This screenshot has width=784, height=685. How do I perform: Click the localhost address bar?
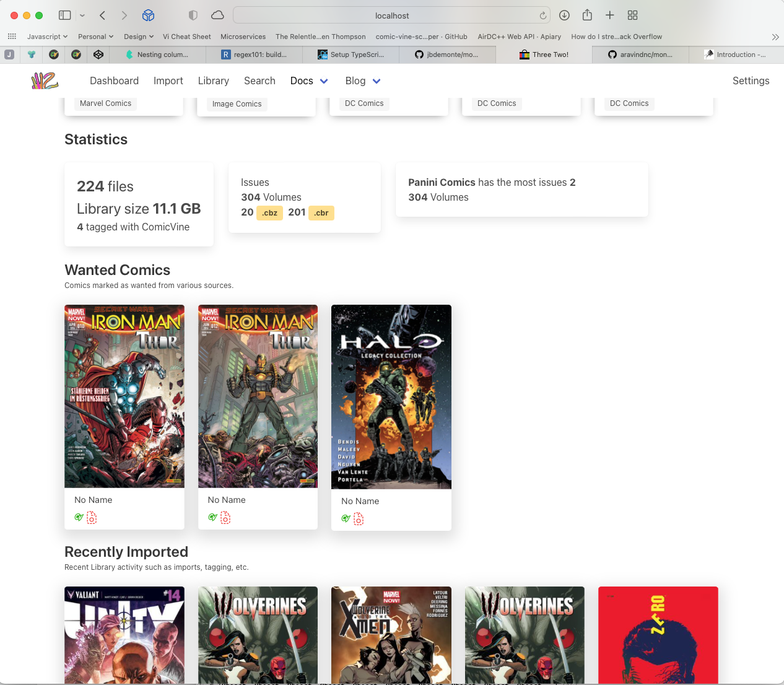pyautogui.click(x=391, y=15)
